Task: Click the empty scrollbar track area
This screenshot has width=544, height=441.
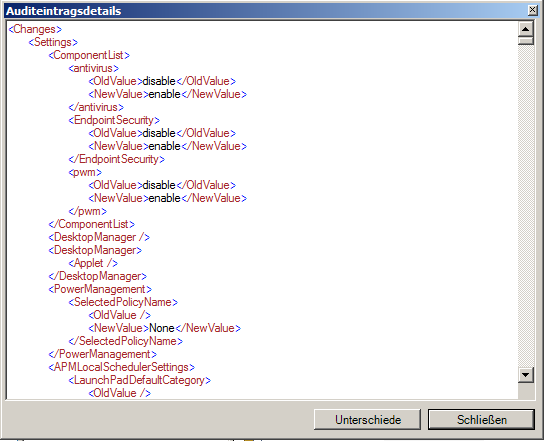Action: tap(526, 206)
